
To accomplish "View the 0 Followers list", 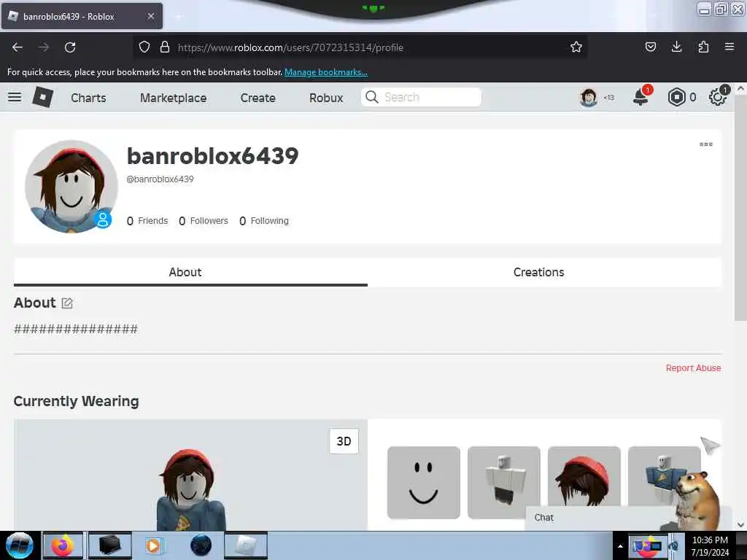I will (204, 221).
